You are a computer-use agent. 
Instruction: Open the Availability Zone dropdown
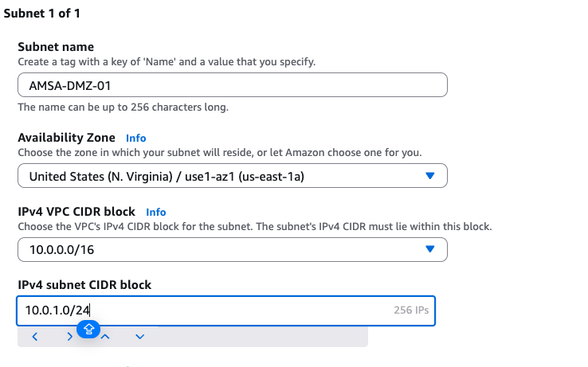(x=232, y=176)
